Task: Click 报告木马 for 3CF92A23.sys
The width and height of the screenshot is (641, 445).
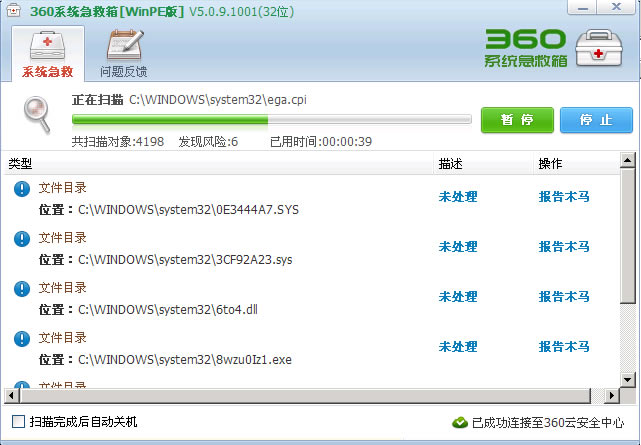Action: (x=564, y=246)
